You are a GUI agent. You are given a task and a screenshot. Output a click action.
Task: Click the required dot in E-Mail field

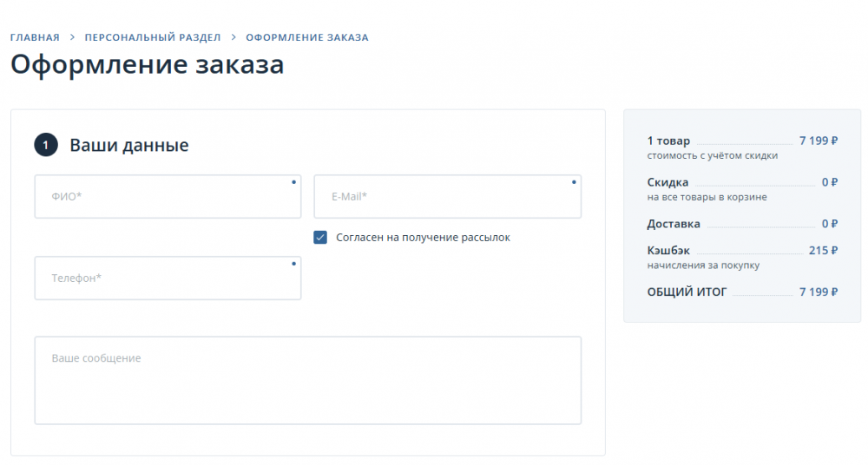coord(574,182)
